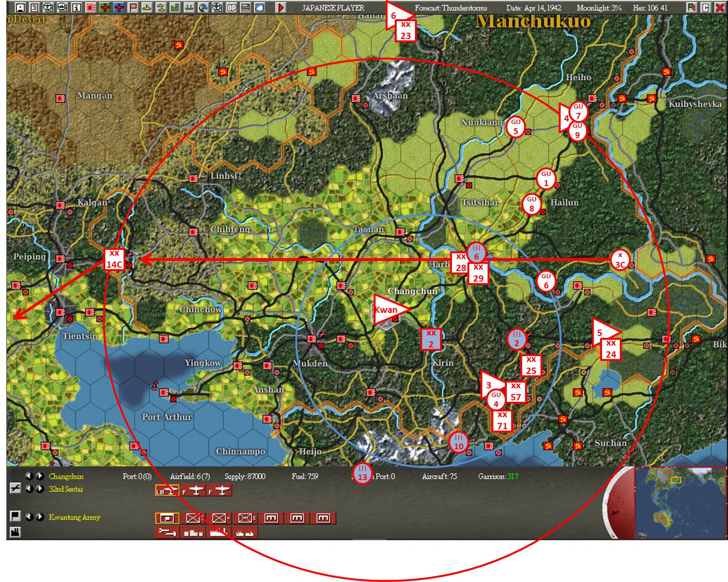Select the wrench repair facility icon

click(x=167, y=532)
